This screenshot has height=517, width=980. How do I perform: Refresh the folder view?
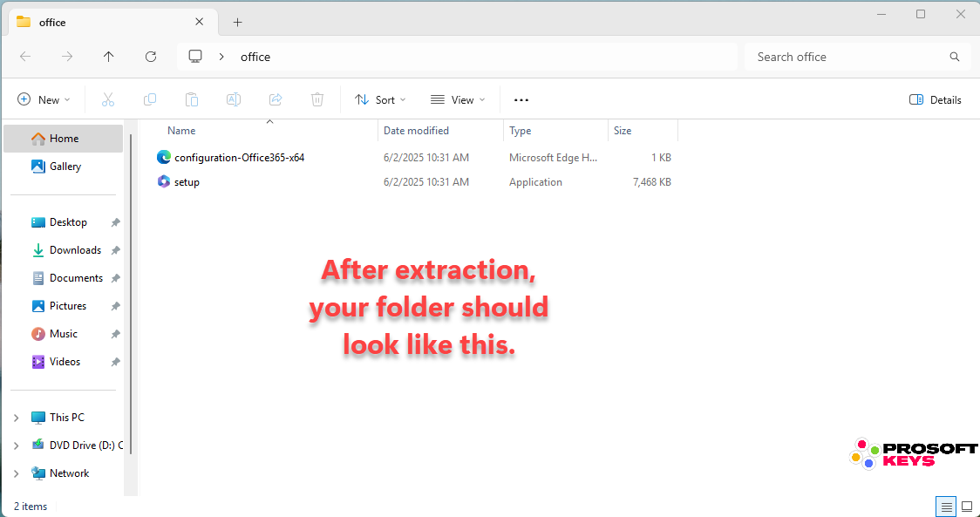point(150,56)
